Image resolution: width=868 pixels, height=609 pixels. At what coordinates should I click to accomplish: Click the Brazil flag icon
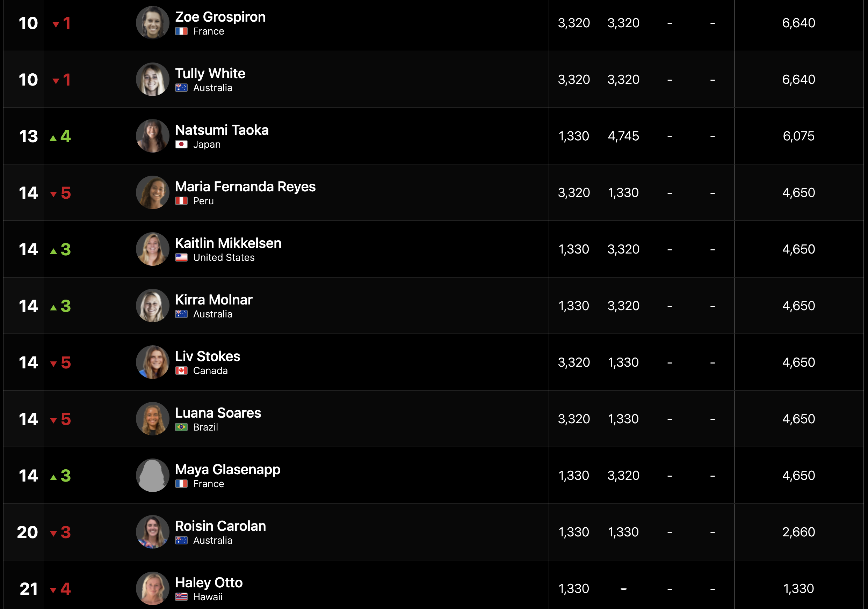click(x=181, y=427)
